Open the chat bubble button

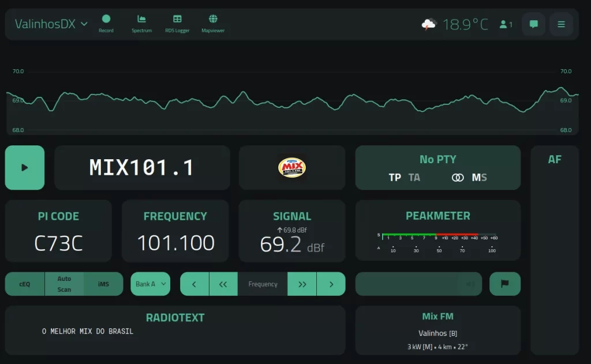(x=534, y=24)
